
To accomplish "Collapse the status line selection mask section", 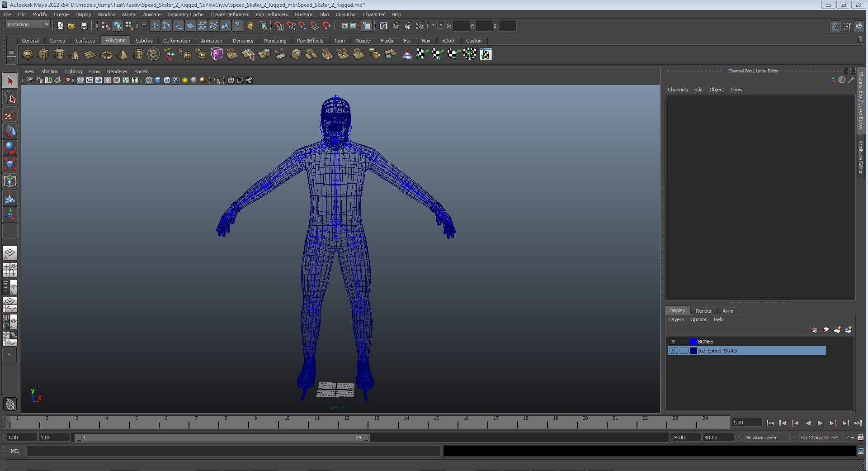I will coord(144,26).
